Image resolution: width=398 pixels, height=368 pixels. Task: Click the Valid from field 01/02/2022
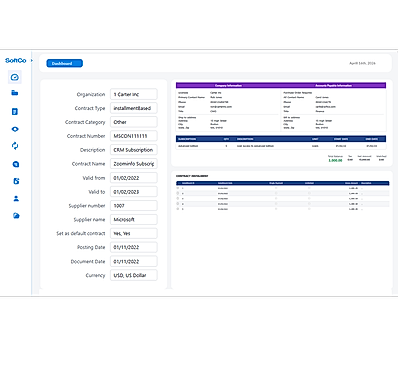134,178
